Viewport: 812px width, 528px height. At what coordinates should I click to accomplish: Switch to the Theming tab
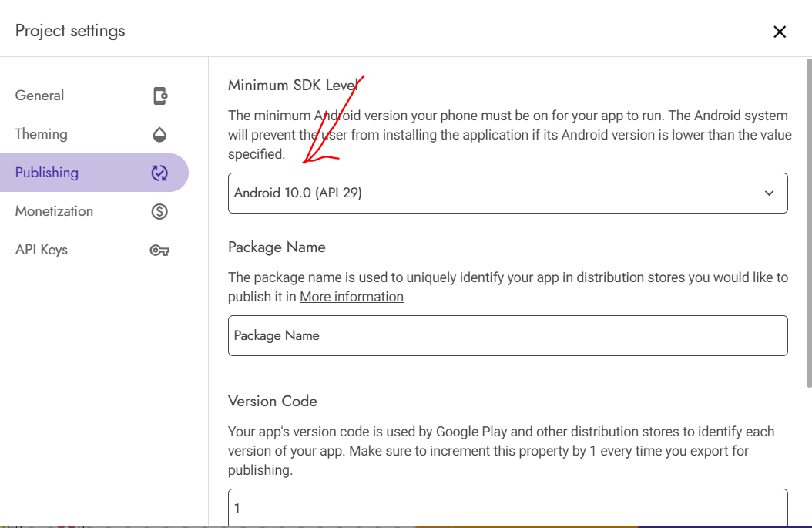(x=42, y=134)
